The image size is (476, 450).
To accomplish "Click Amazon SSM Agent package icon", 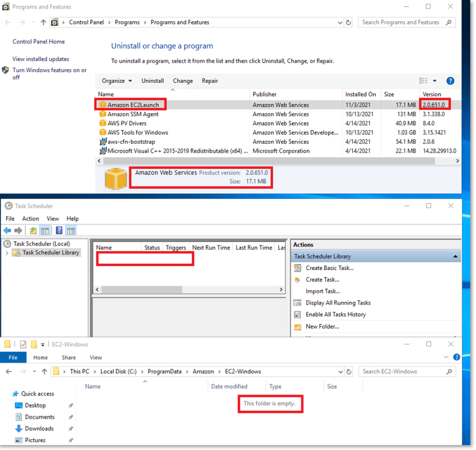I will click(x=103, y=114).
